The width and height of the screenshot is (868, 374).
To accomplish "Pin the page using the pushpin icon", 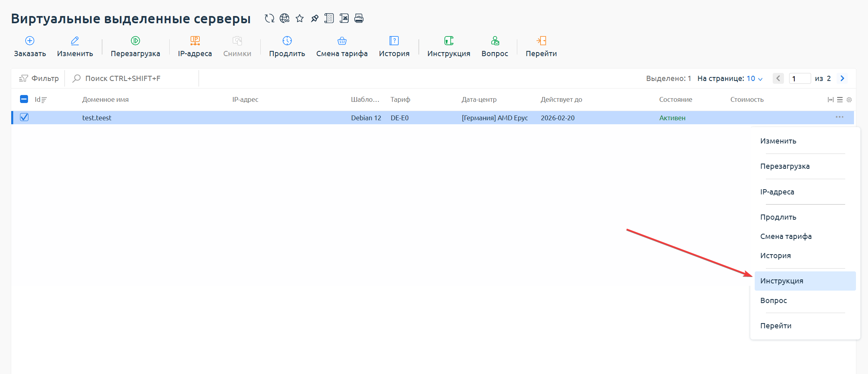I will [x=315, y=18].
